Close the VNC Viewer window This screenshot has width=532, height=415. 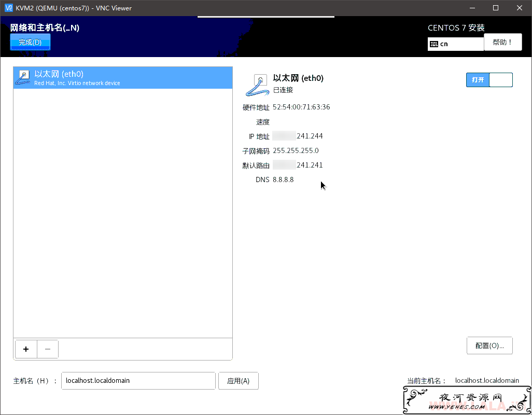tap(520, 8)
